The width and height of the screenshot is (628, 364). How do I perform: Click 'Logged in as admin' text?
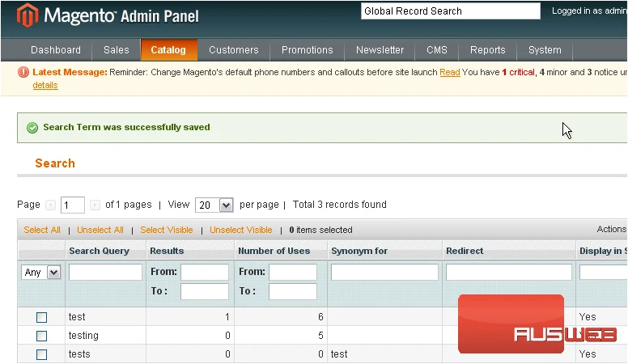589,11
